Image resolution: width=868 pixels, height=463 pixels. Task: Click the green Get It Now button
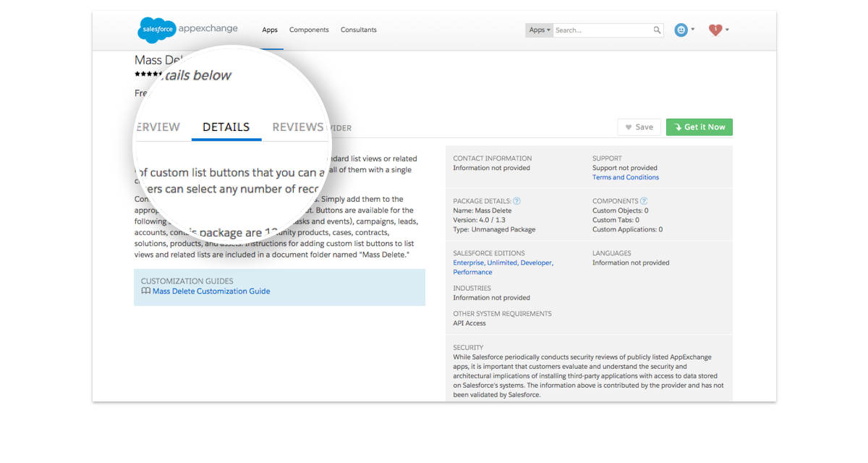point(699,127)
